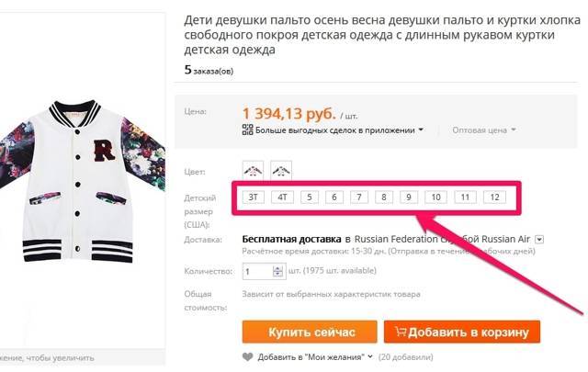
Task: Click the 'Купить сейчас' button
Action: [310, 332]
